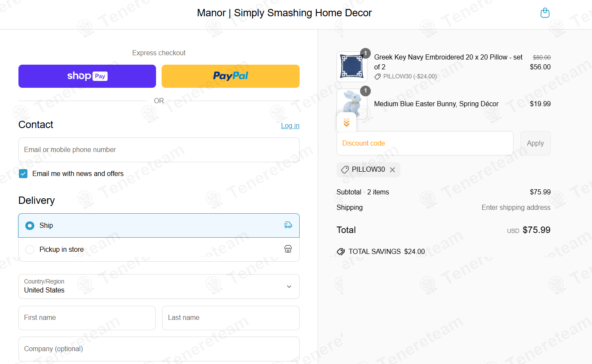Click the Total Savings tag icon
This screenshot has width=592, height=364.
(341, 252)
